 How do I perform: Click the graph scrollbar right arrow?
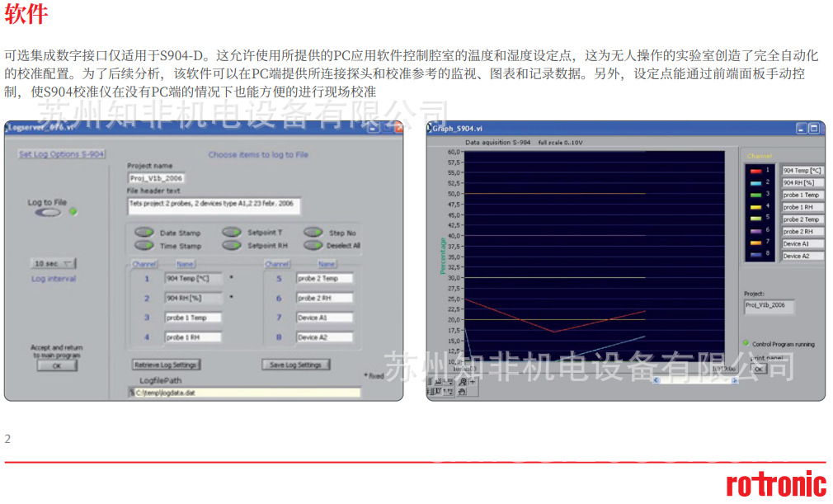pos(734,380)
